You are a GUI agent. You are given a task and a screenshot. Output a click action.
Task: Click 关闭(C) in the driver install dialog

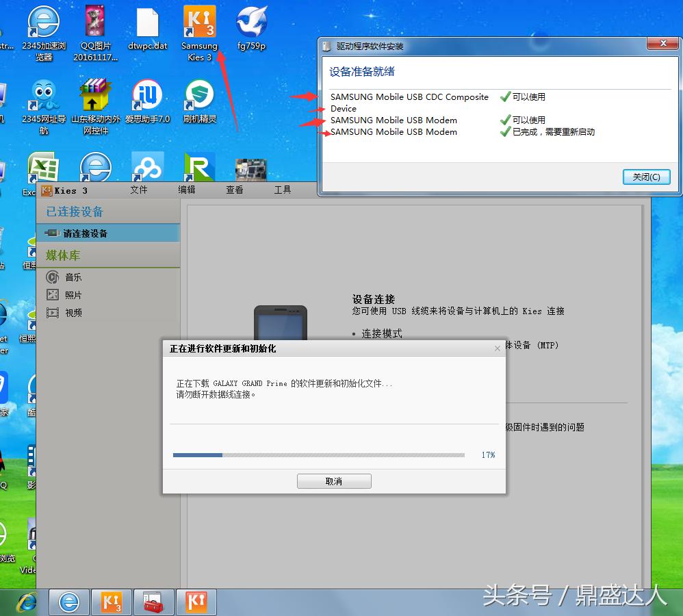[x=645, y=176]
